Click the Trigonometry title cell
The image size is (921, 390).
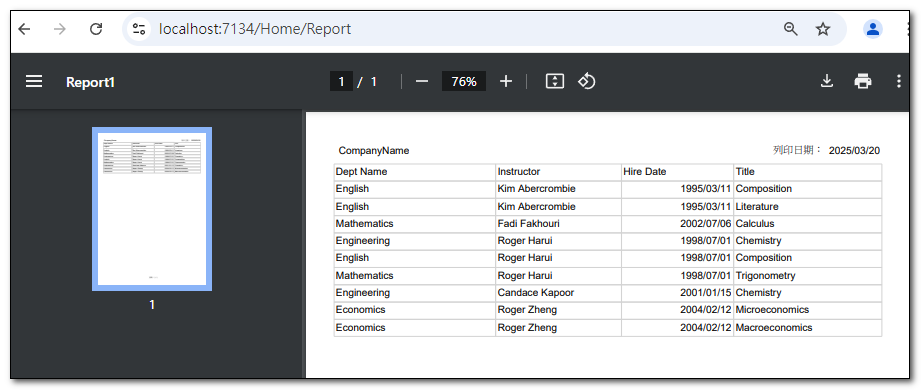pyautogui.click(x=808, y=275)
